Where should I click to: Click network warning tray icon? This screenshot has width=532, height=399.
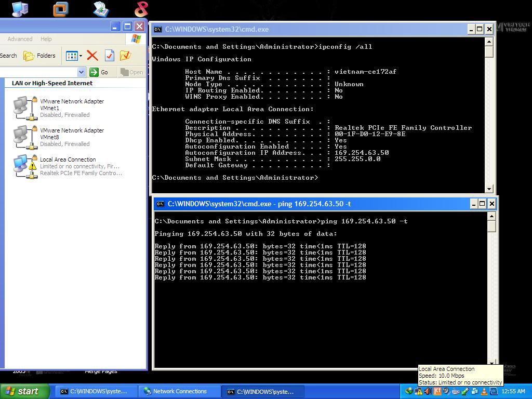pyautogui.click(x=419, y=391)
